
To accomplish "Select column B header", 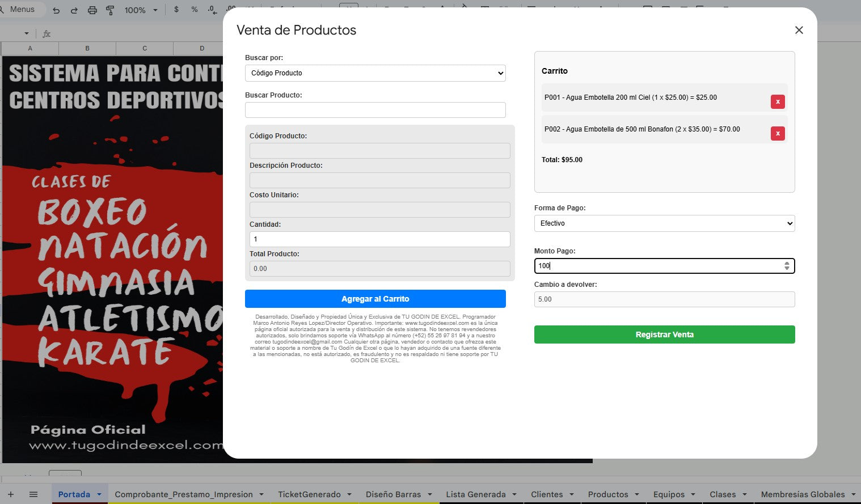I will (87, 48).
